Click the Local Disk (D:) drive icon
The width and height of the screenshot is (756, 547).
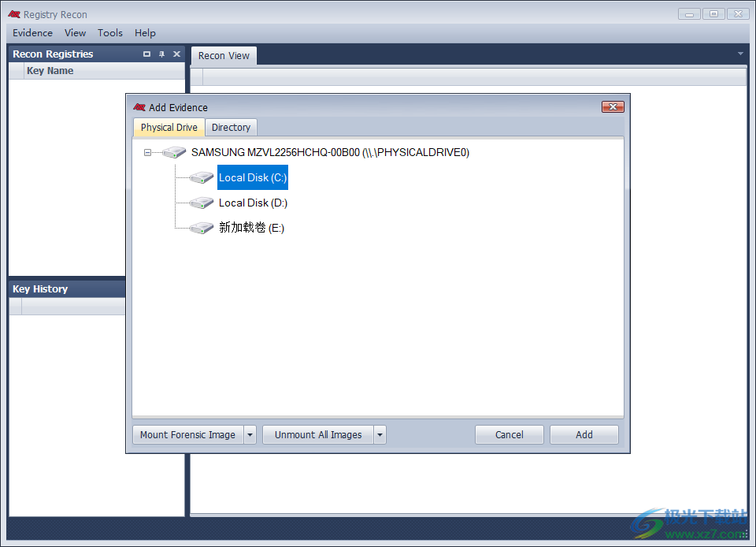[x=202, y=203]
